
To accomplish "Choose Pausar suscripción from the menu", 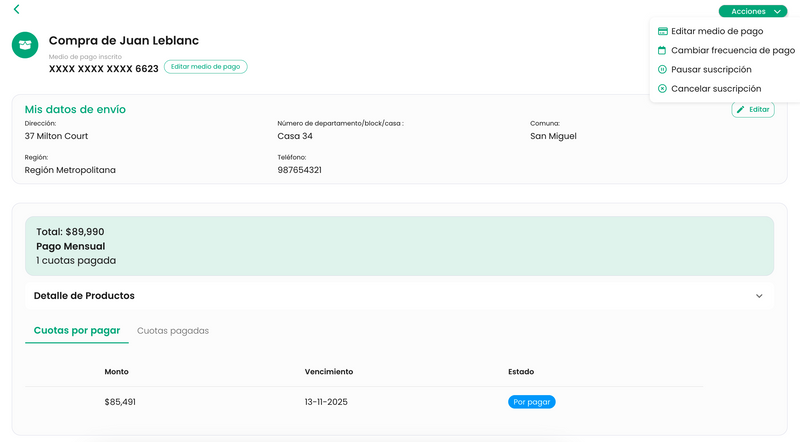I will coord(711,69).
